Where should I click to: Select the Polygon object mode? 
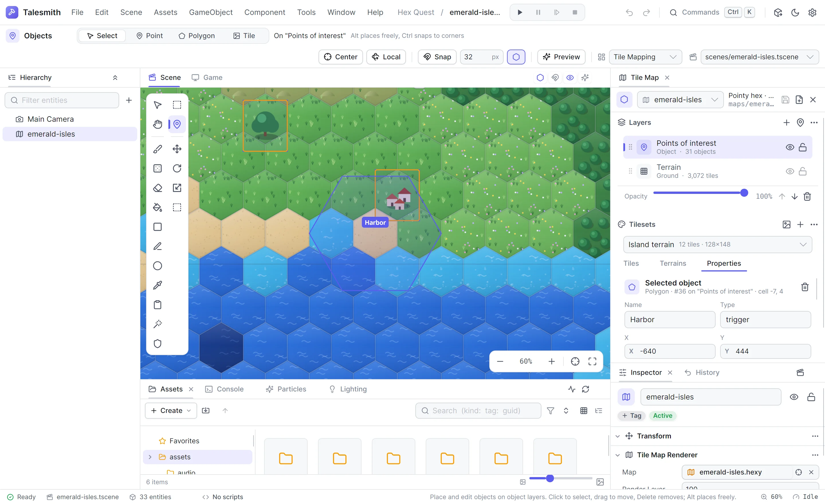point(197,36)
